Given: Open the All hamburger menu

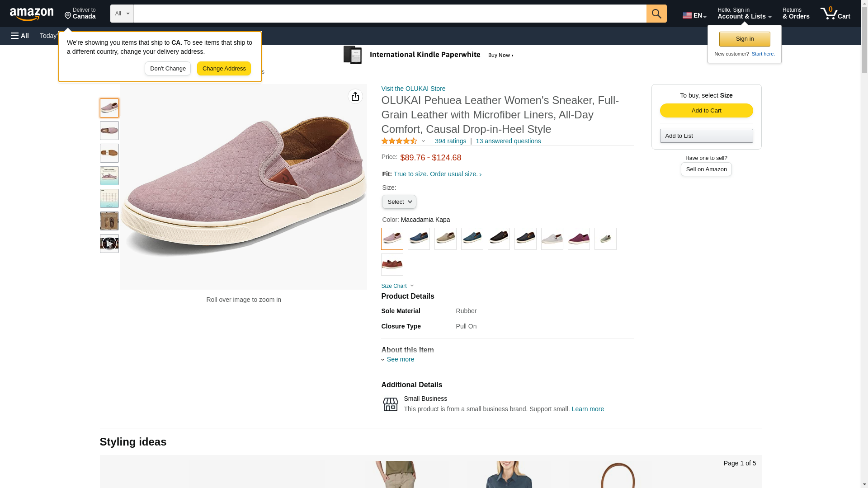Looking at the screenshot, I should coord(20,36).
